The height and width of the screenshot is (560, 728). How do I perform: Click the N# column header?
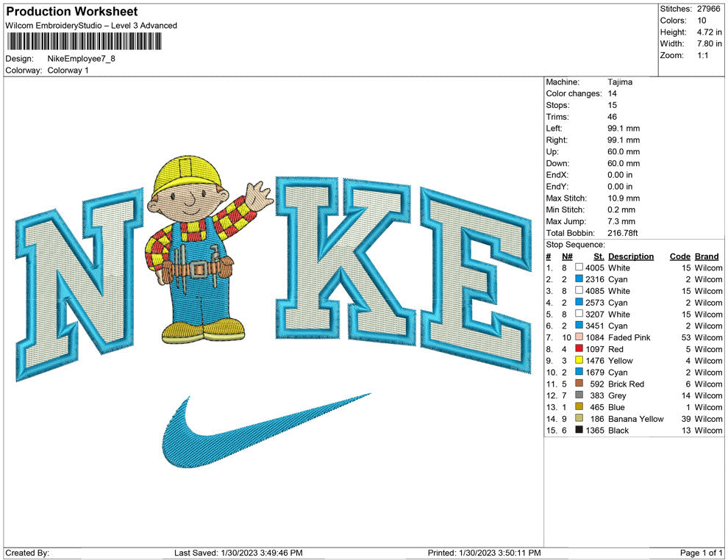tap(568, 256)
